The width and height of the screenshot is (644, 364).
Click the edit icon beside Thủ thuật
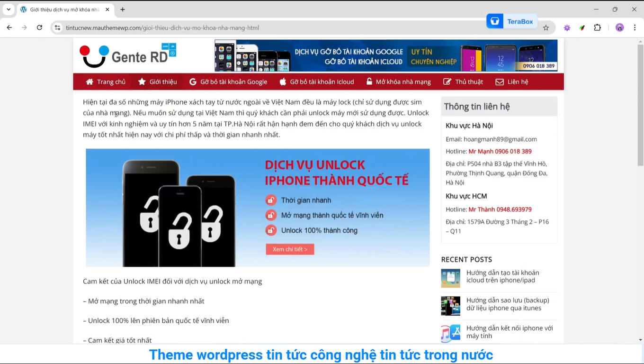coord(447,82)
